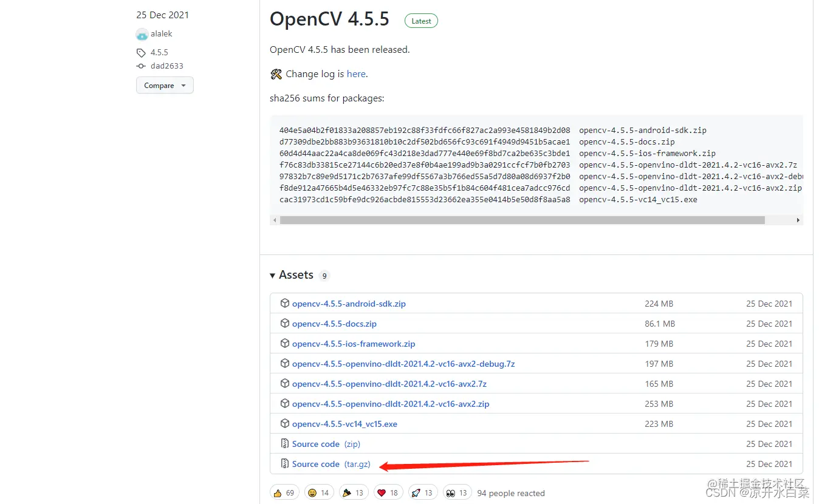This screenshot has height=504, width=819.
Task: Click the rocket reaction with 13
Action: [422, 492]
